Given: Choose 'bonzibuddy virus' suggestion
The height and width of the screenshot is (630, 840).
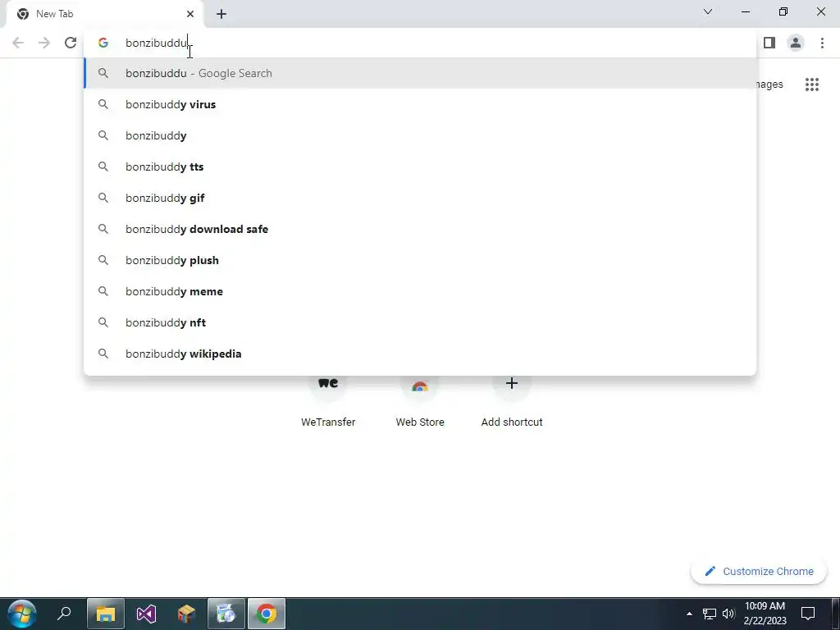Looking at the screenshot, I should [420, 104].
